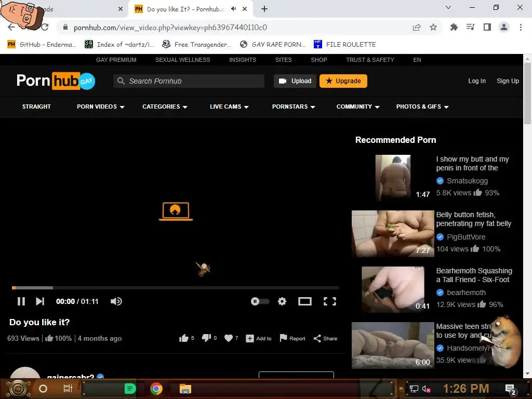Expand the Pornstars dropdown
The width and height of the screenshot is (532, 399).
coord(294,107)
